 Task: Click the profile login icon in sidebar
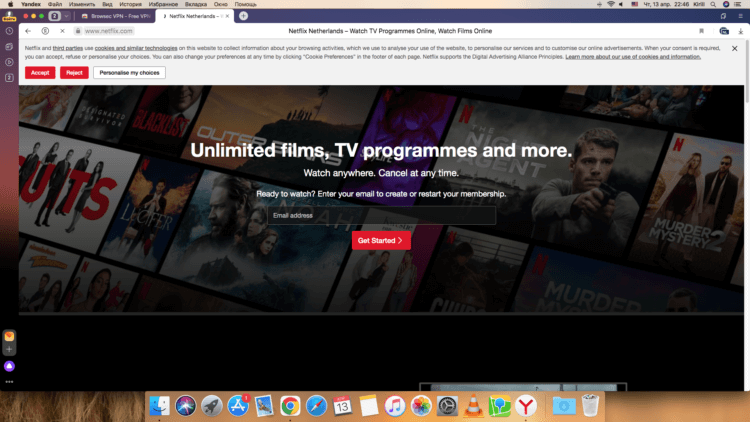[9, 17]
